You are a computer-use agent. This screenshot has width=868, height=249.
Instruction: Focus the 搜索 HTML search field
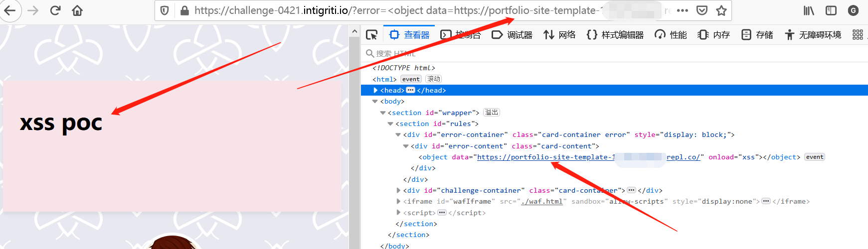(614, 53)
